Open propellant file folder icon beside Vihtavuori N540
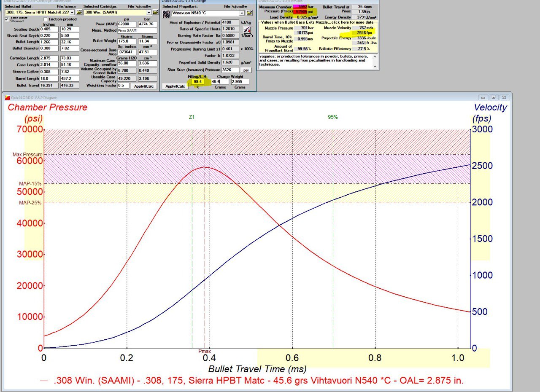 tap(249, 13)
